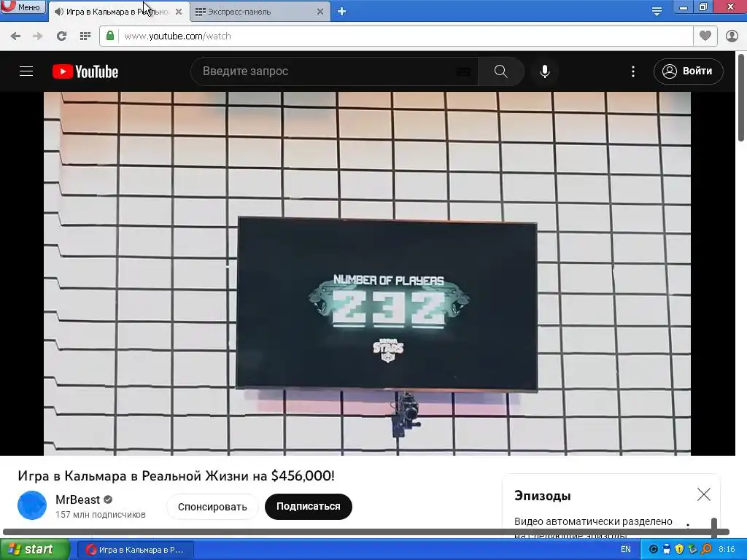Open the Windows start menu
747x560 pixels.
34,550
